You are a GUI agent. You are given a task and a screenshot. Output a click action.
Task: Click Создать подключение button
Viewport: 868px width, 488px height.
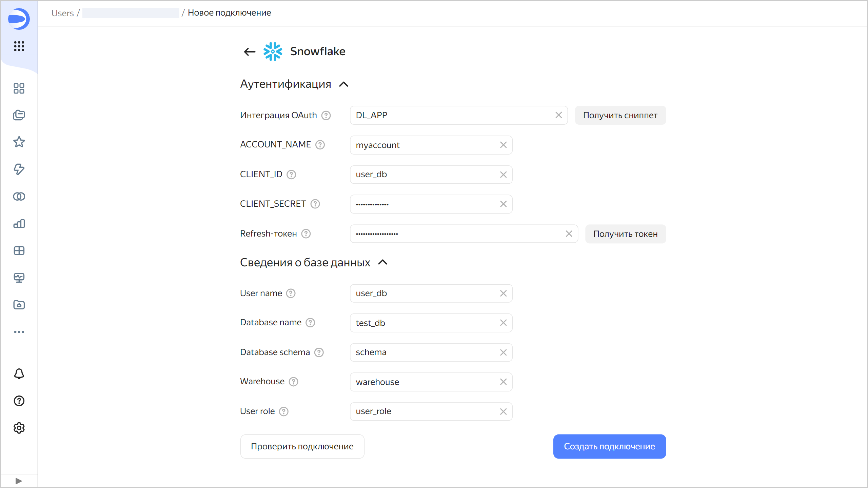(x=609, y=446)
